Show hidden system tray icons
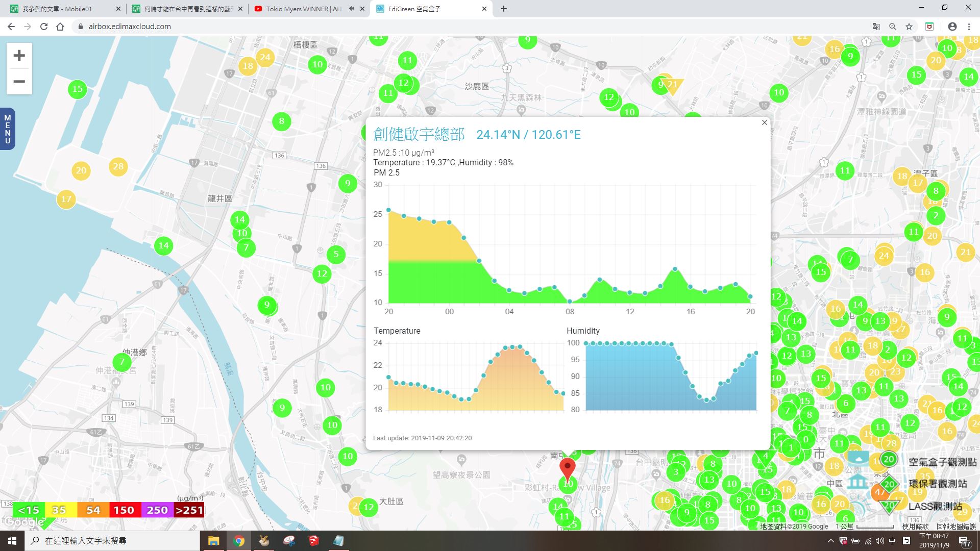This screenshot has height=551, width=980. (x=830, y=541)
